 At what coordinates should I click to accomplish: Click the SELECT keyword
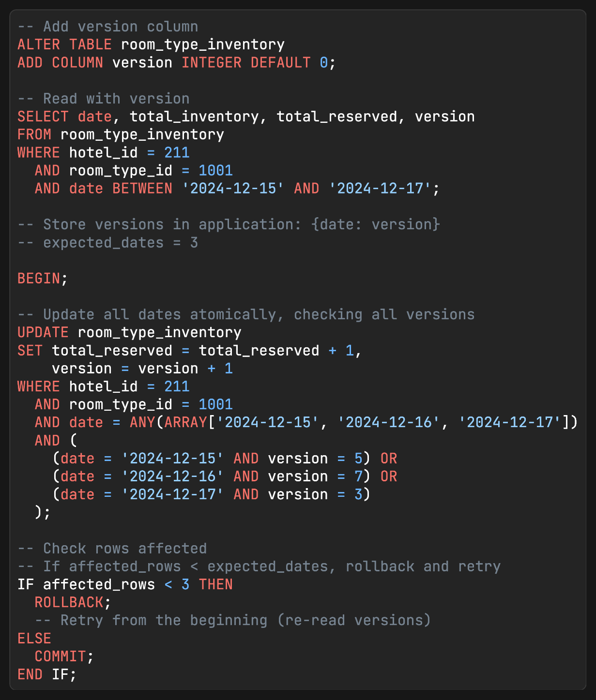[43, 117]
